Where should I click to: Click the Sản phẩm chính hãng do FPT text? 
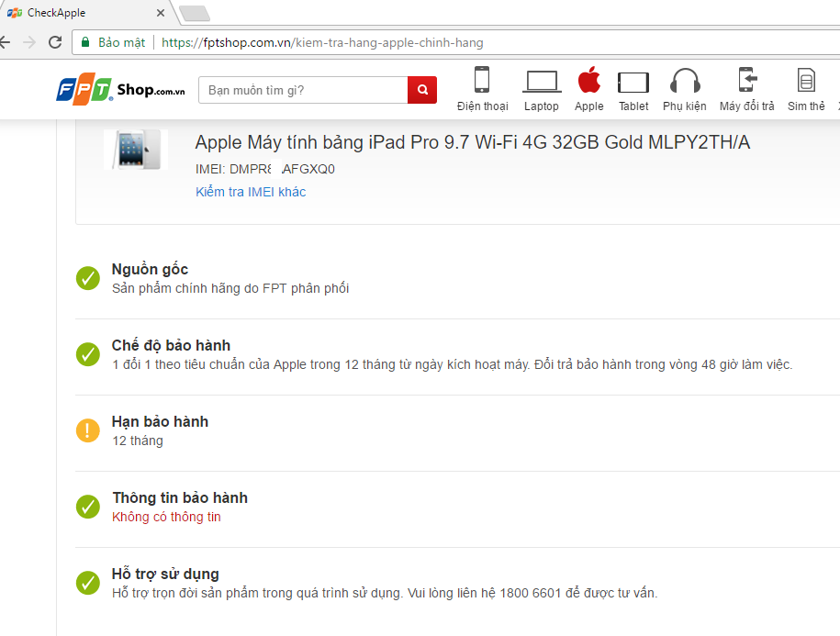(230, 288)
